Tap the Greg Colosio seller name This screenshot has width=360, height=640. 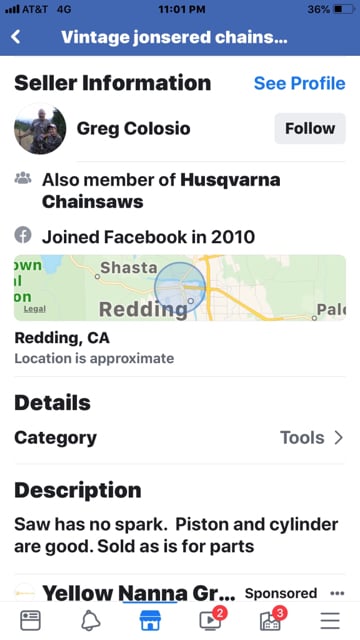pos(133,129)
